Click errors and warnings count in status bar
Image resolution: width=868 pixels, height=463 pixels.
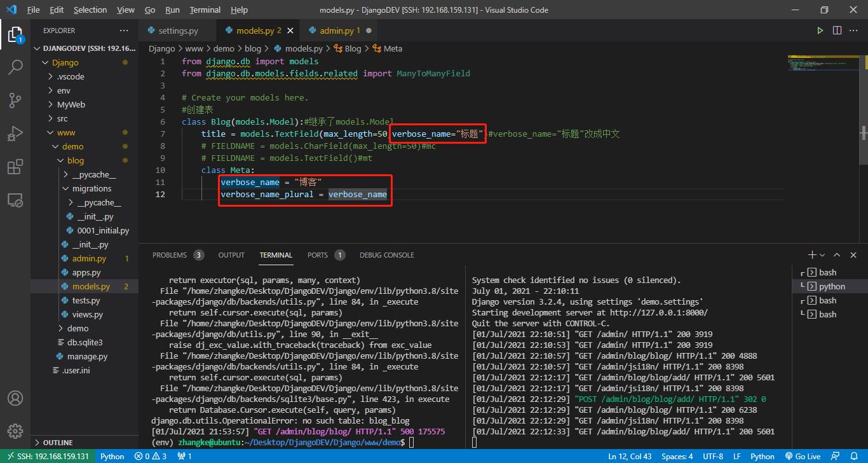150,456
